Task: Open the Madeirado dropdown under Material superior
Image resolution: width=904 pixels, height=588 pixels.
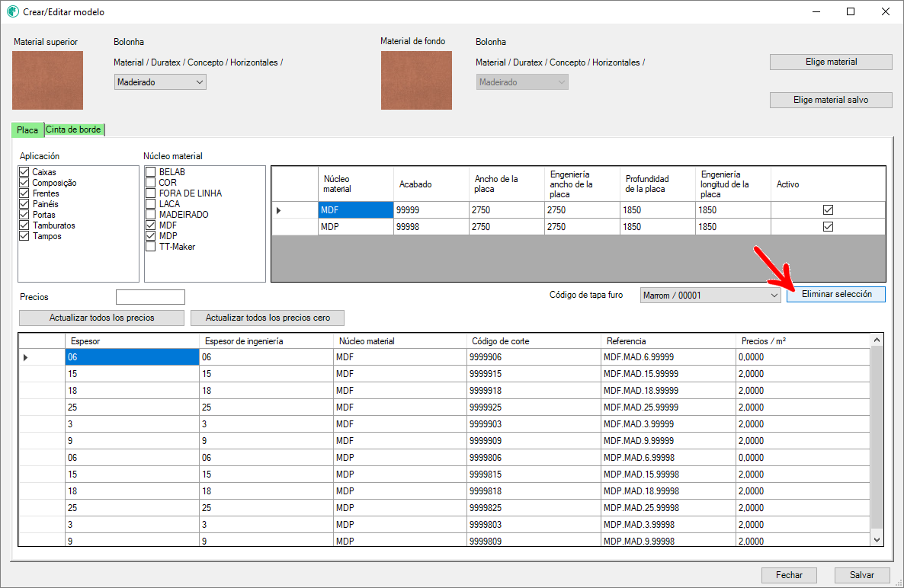Action: 160,82
